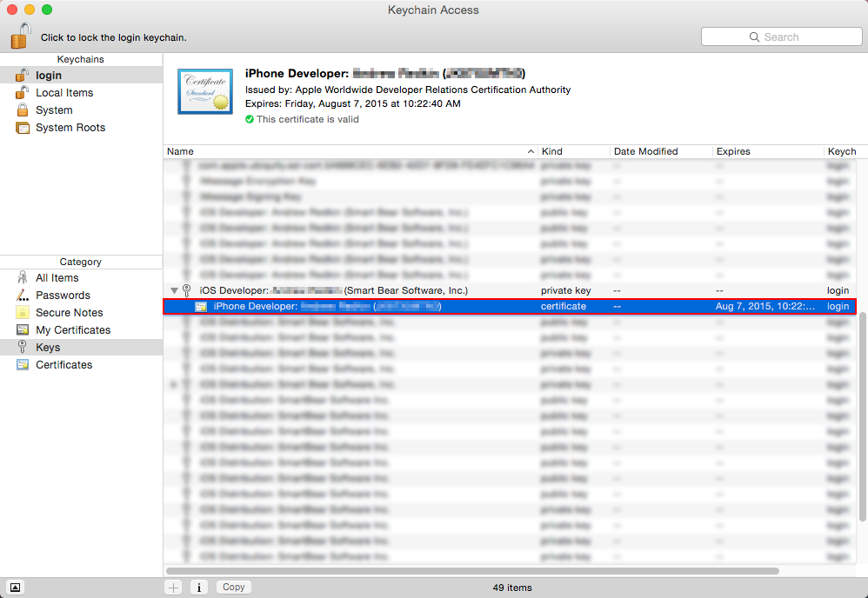Click the large Certificate Standard thumbnail
Viewport: 868px width, 598px height.
click(204, 92)
